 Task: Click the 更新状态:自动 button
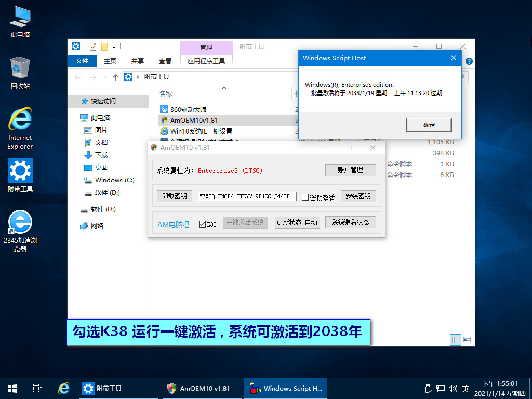[x=297, y=222]
